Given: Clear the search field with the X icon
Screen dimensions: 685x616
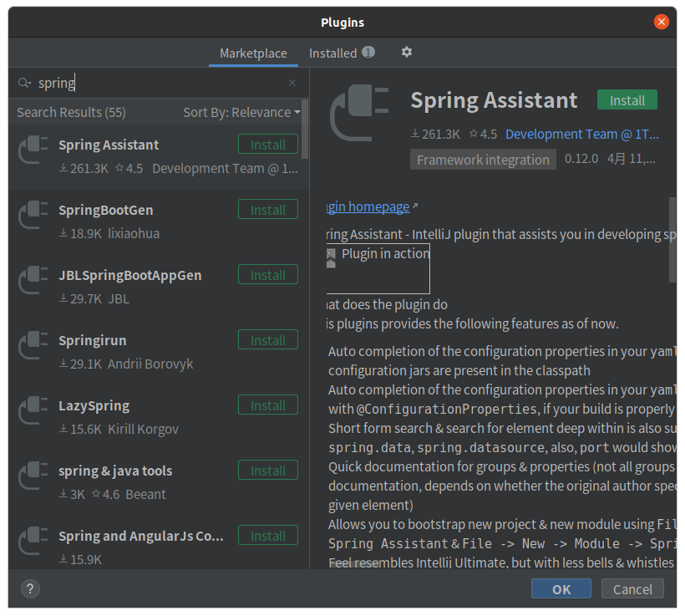Looking at the screenshot, I should [292, 83].
